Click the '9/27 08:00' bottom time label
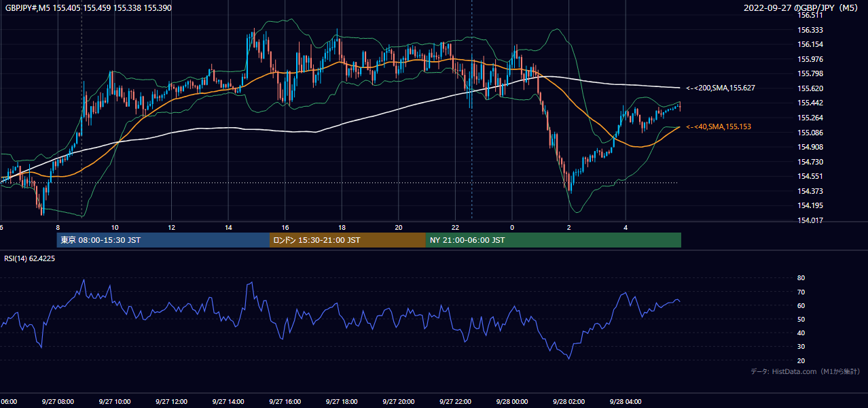 (58, 402)
